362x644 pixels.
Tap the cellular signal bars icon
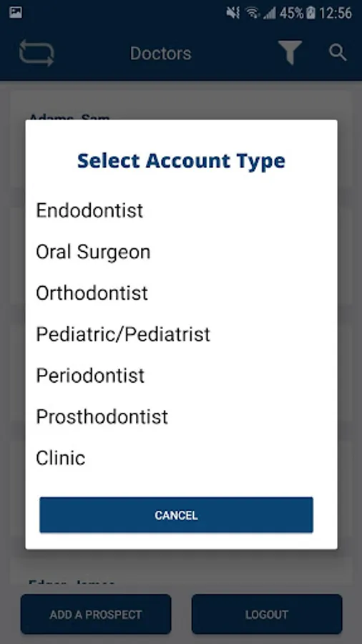pos(270,13)
